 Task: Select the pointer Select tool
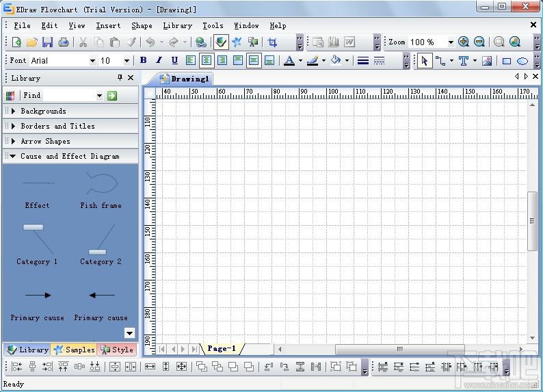[x=425, y=61]
